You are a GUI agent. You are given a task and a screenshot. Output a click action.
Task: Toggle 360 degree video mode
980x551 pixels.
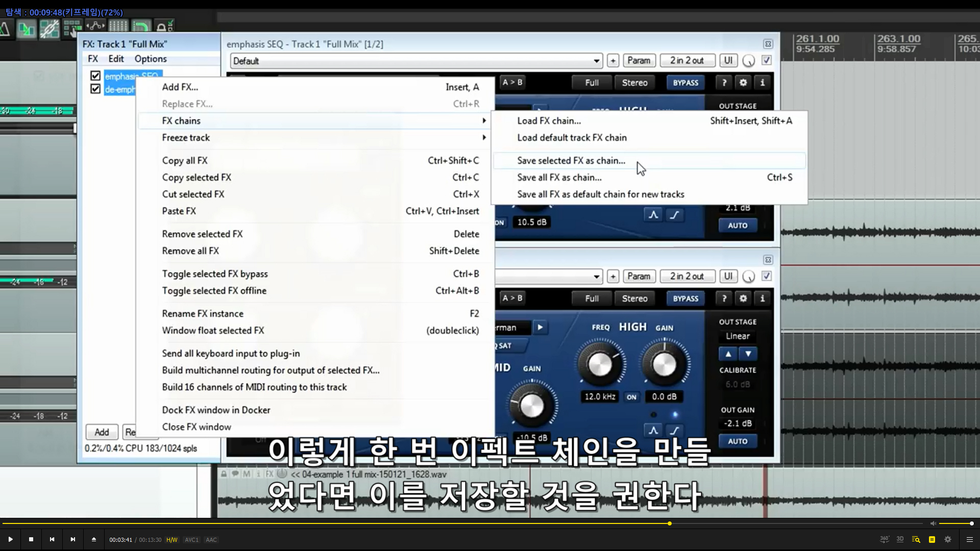(885, 539)
